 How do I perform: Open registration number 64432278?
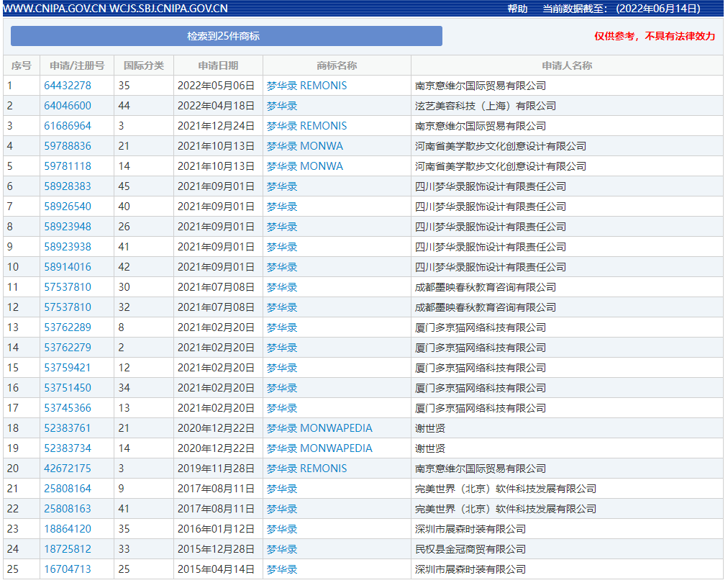click(68, 86)
